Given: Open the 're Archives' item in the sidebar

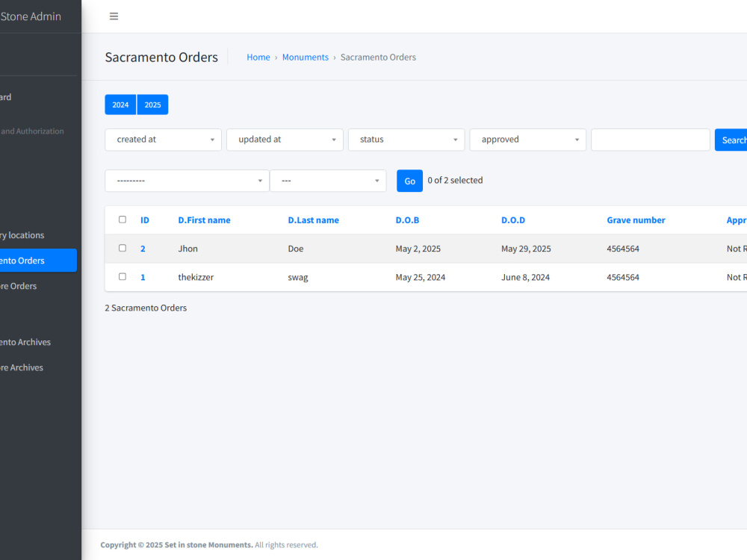Looking at the screenshot, I should pyautogui.click(x=22, y=367).
